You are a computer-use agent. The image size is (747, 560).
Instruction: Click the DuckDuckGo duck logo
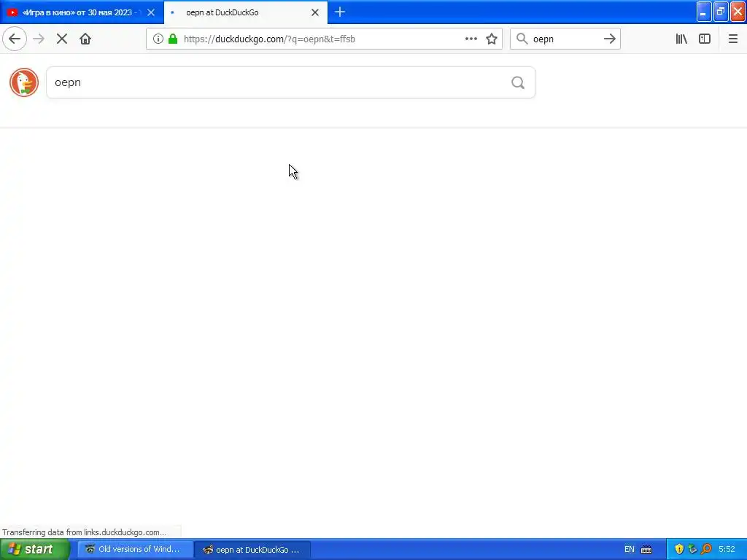point(24,82)
